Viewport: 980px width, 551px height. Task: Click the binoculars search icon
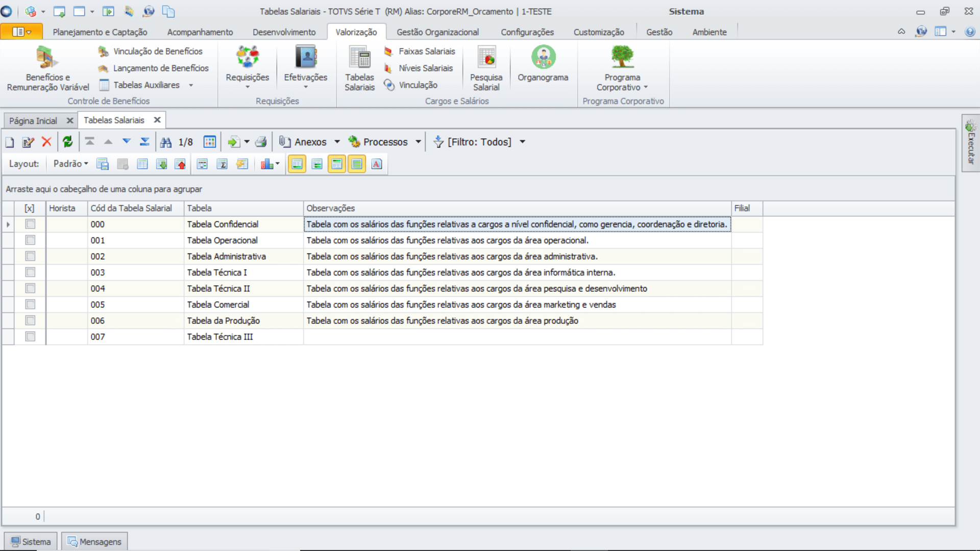point(166,142)
